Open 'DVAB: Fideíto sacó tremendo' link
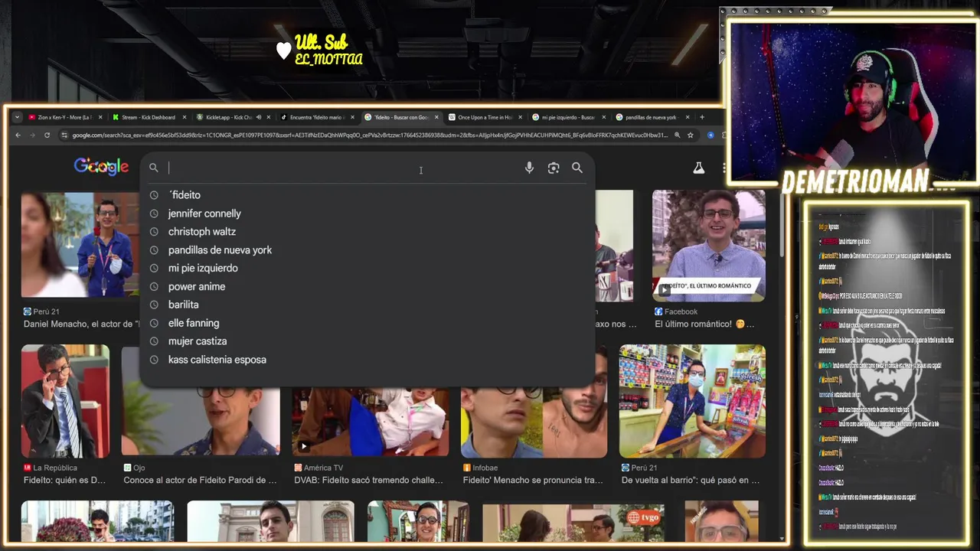The height and width of the screenshot is (551, 980). [x=369, y=481]
